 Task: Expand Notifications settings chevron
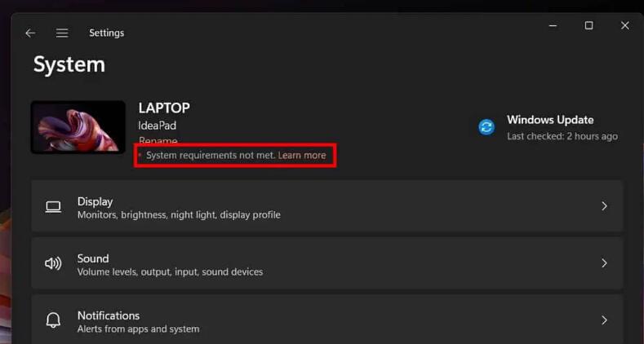(604, 320)
